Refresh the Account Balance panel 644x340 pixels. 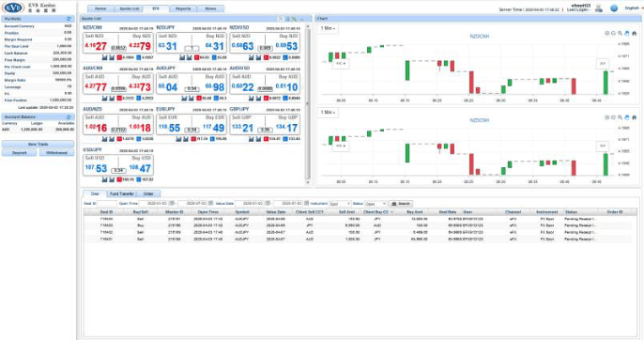pyautogui.click(x=69, y=117)
